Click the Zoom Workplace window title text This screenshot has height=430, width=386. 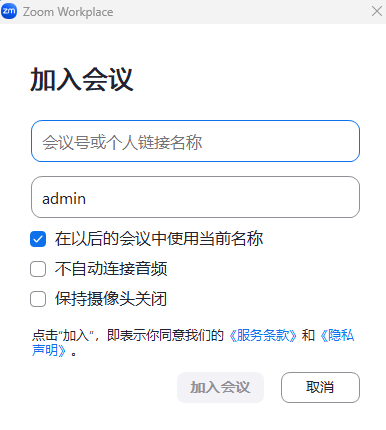(68, 12)
